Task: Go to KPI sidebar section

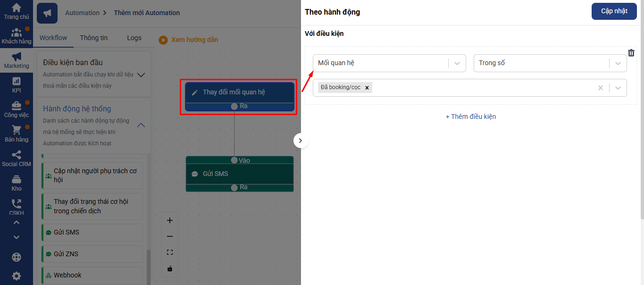Action: point(17,85)
